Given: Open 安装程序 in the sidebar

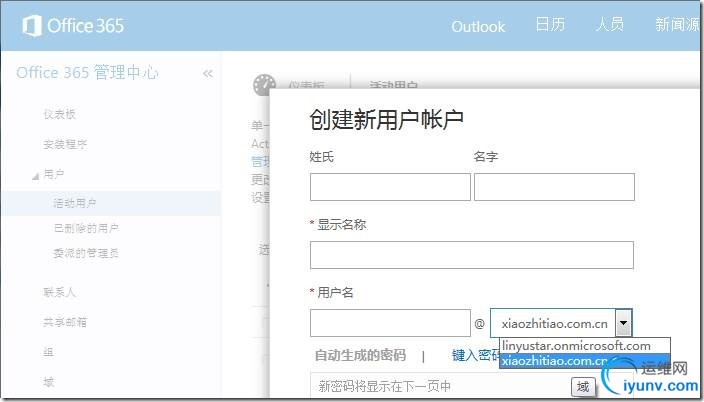Looking at the screenshot, I should pos(65,144).
